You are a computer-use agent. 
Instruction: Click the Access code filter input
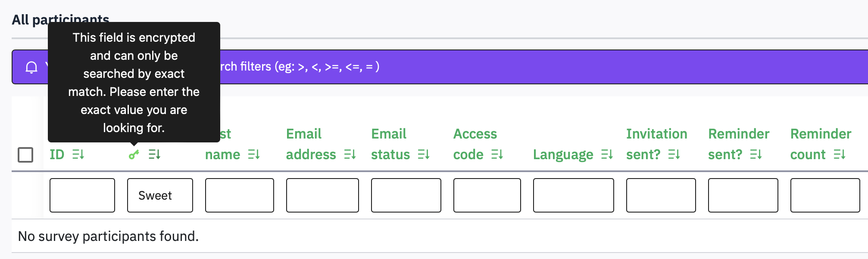(x=487, y=195)
